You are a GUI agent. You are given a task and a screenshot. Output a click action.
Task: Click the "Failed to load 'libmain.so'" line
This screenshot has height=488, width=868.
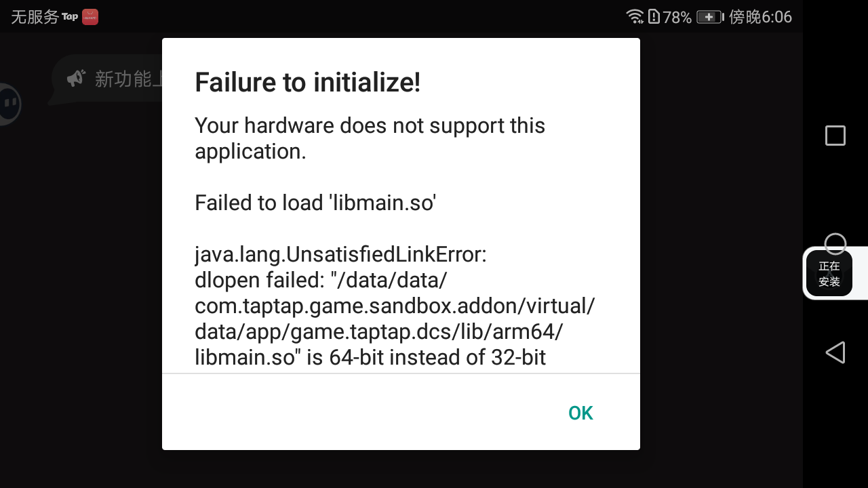[x=315, y=203]
